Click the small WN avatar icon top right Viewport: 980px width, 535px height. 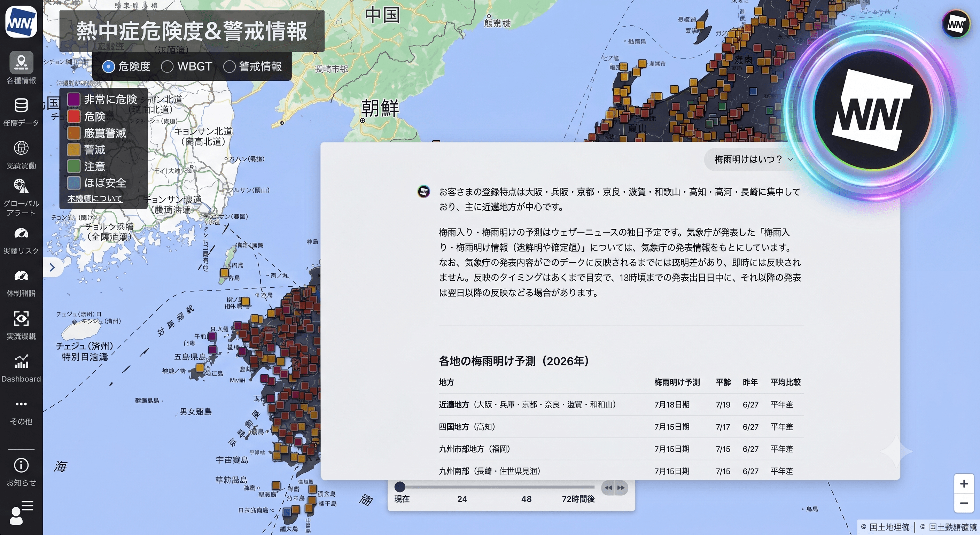(x=956, y=24)
